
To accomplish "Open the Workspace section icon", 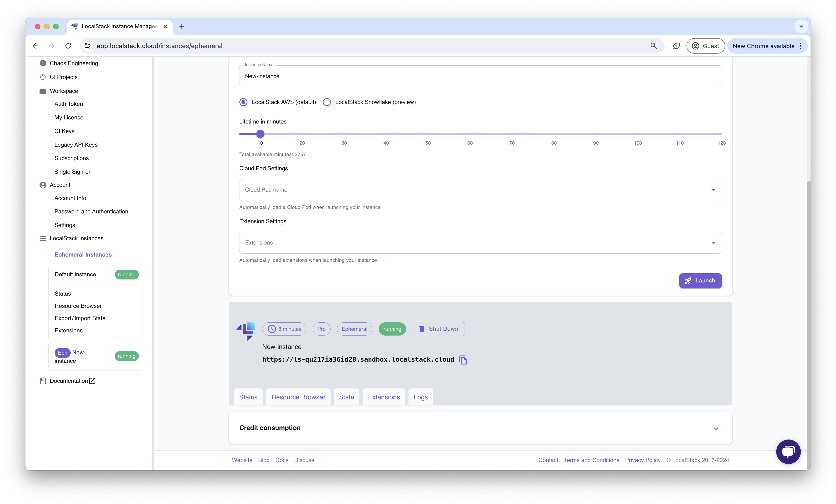I will (42, 91).
